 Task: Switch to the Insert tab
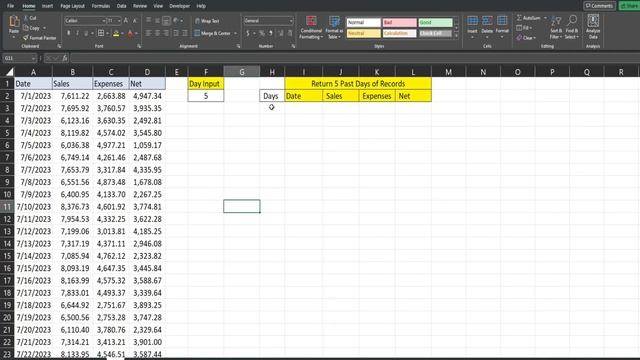click(47, 6)
